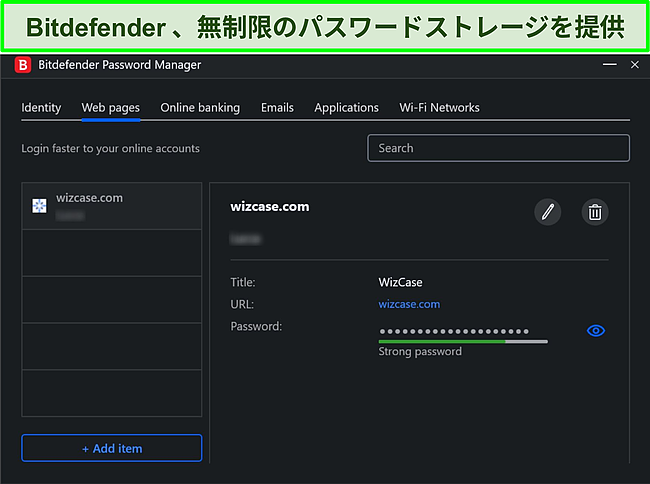
Task: Click the masked password dots field
Action: [x=454, y=331]
